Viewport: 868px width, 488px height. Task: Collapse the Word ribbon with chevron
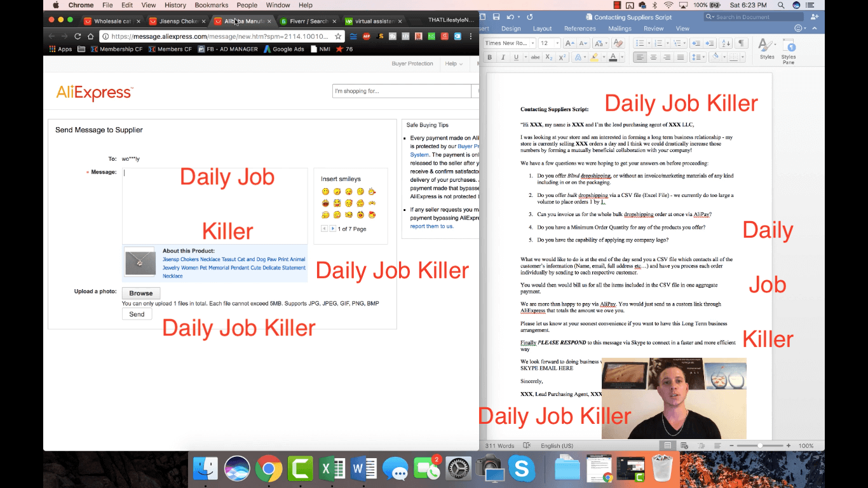click(815, 29)
